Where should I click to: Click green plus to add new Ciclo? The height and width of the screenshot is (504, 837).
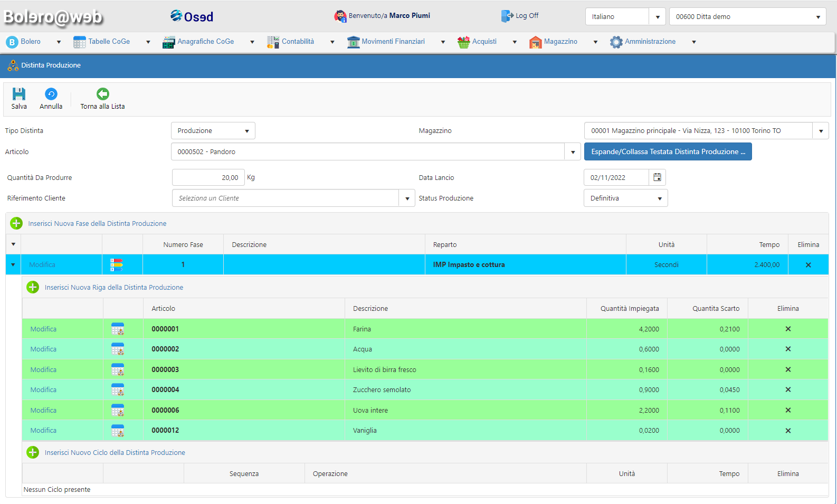tap(33, 452)
